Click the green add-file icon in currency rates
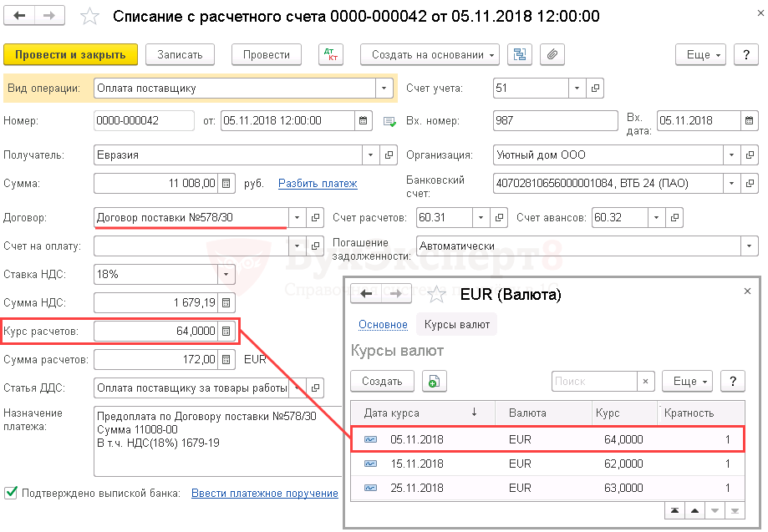This screenshot has width=768, height=532. point(434,381)
